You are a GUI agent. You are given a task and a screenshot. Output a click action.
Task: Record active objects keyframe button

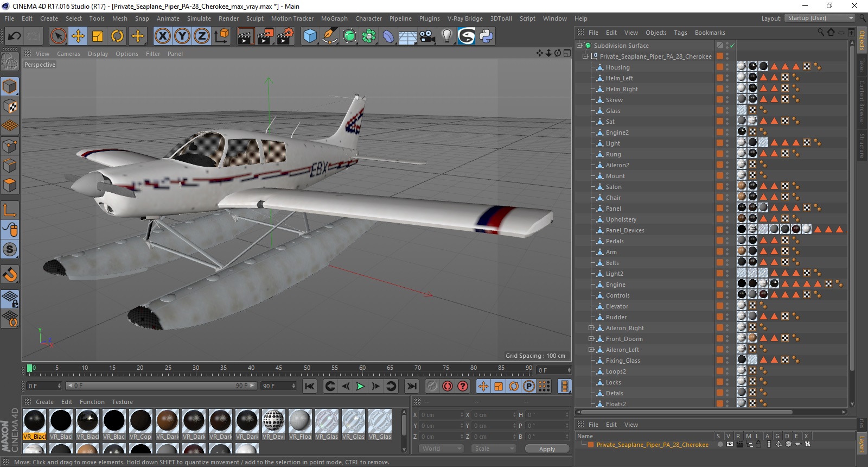click(x=432, y=386)
